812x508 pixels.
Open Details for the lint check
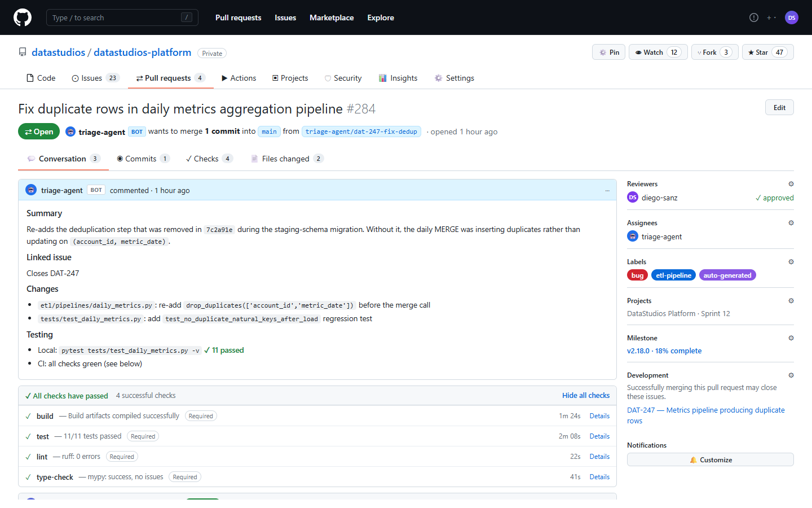click(x=599, y=457)
